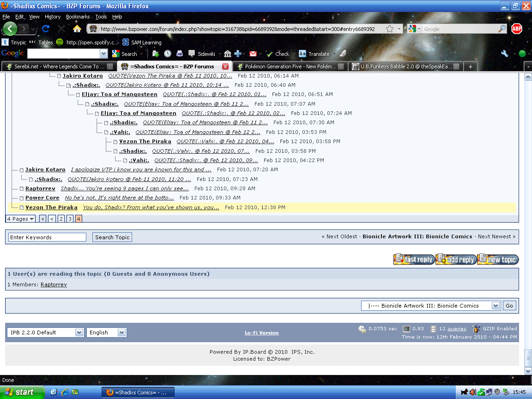The image size is (532, 399).
Task: Open the Bookmarks menu
Action: [x=78, y=16]
